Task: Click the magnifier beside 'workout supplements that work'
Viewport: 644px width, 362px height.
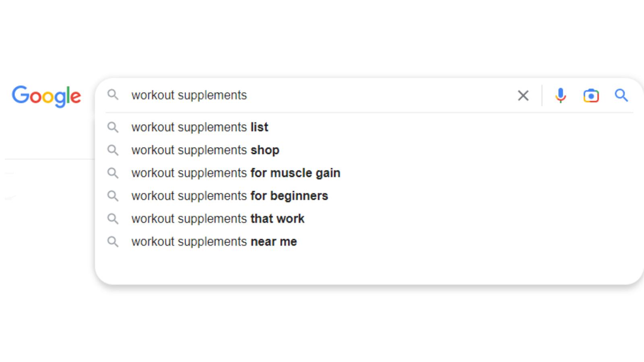Action: click(x=113, y=218)
